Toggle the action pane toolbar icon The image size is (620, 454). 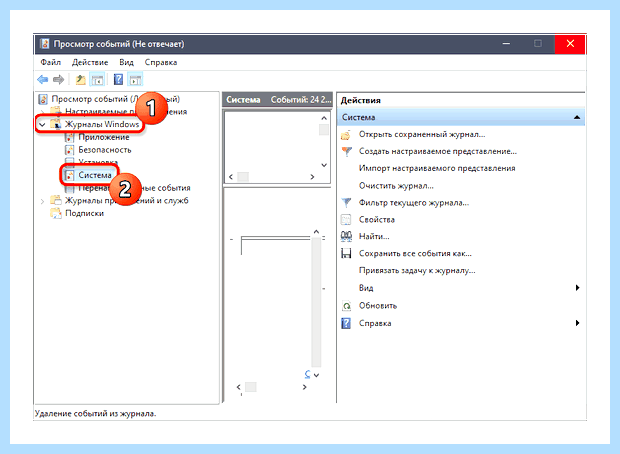[x=135, y=79]
